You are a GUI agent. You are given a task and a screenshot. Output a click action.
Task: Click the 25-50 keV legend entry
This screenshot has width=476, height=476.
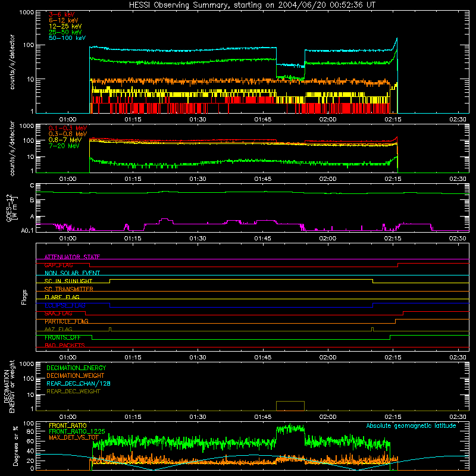pyautogui.click(x=65, y=32)
